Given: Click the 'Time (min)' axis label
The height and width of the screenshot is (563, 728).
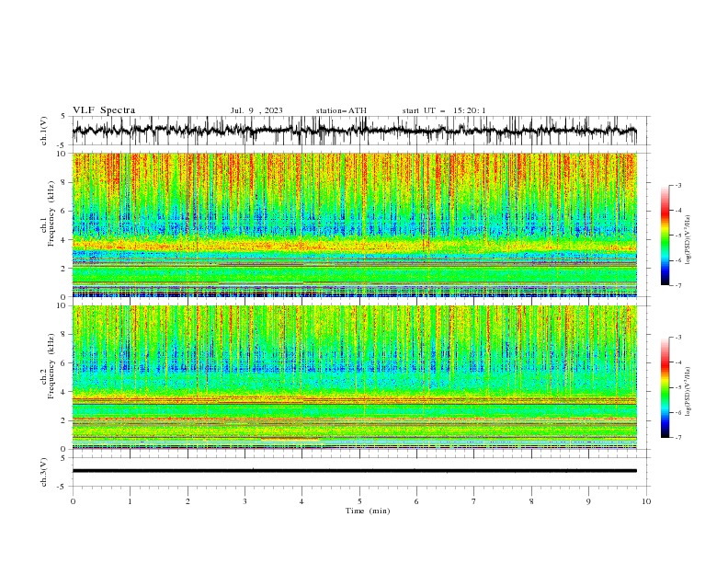Looking at the screenshot, I should click(x=368, y=511).
